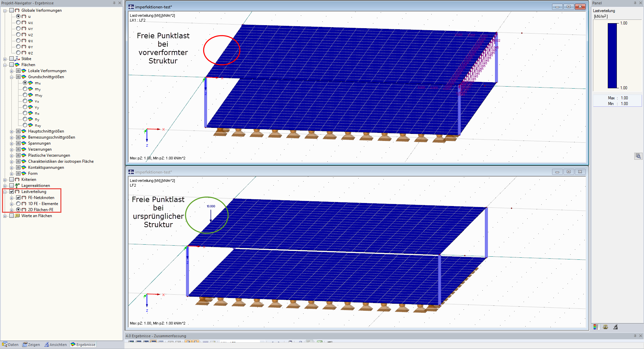The image size is (644, 349).
Task: Open the Filter panel tab with microscope icon
Action: pos(615,327)
